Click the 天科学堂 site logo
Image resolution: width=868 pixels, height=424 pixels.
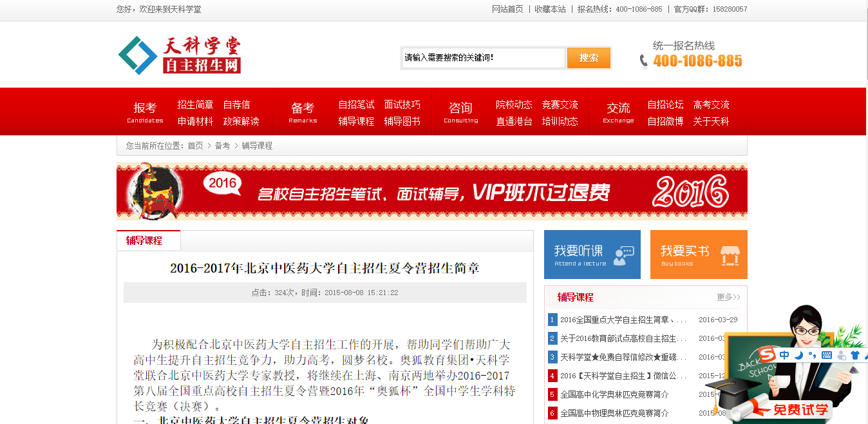point(180,55)
